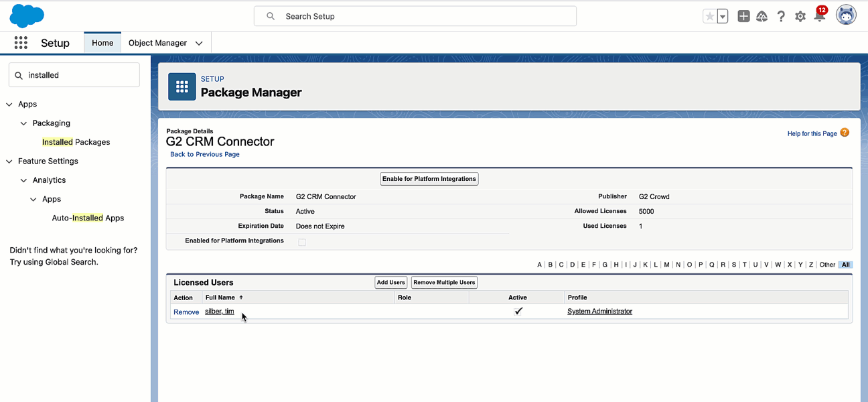Filter licensed users by letter Z
Image resolution: width=868 pixels, height=402 pixels.
[x=811, y=265]
